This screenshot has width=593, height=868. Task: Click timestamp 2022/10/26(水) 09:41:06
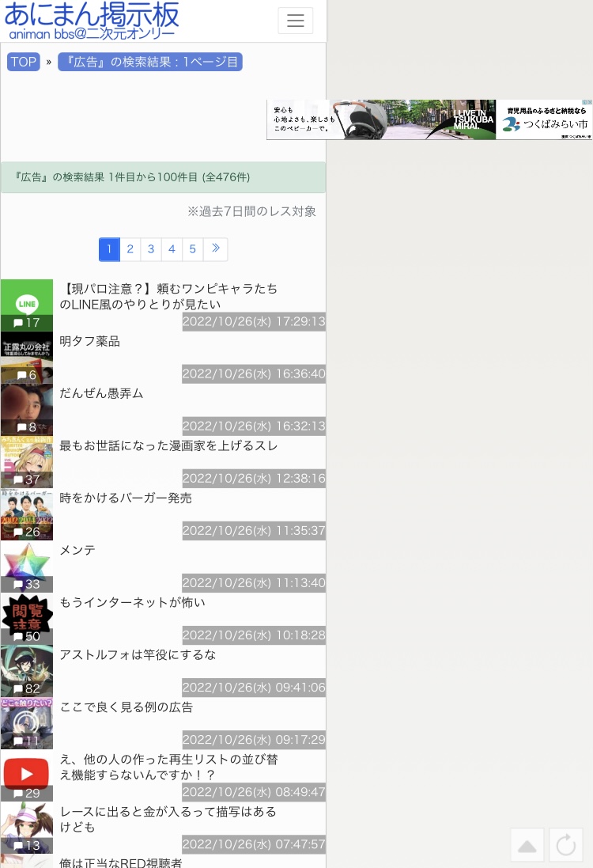point(254,688)
